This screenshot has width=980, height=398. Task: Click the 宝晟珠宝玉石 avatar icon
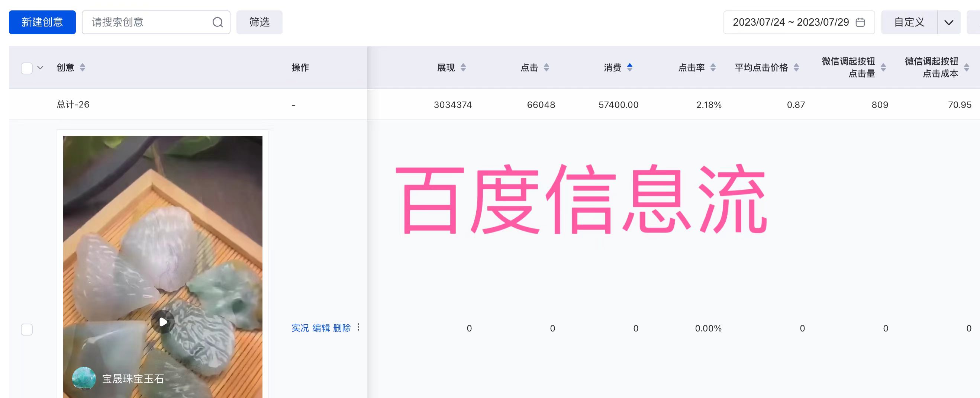pos(84,378)
